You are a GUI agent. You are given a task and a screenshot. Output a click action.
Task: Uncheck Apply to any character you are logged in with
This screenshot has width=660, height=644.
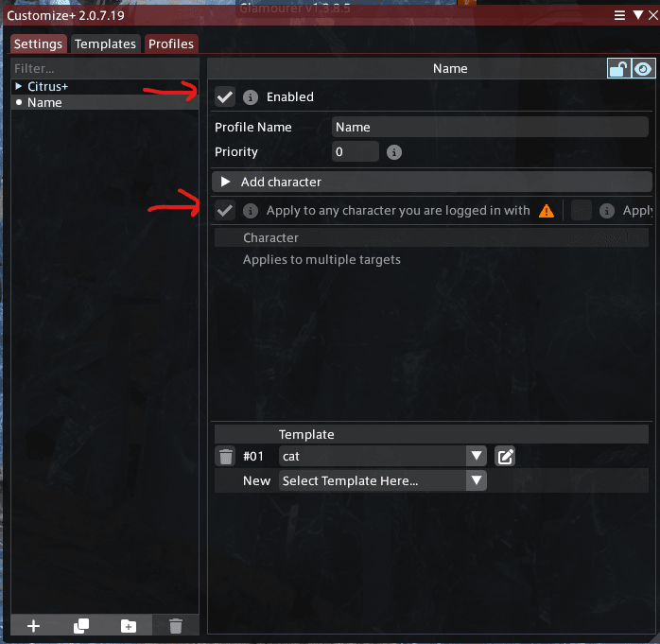(x=225, y=211)
